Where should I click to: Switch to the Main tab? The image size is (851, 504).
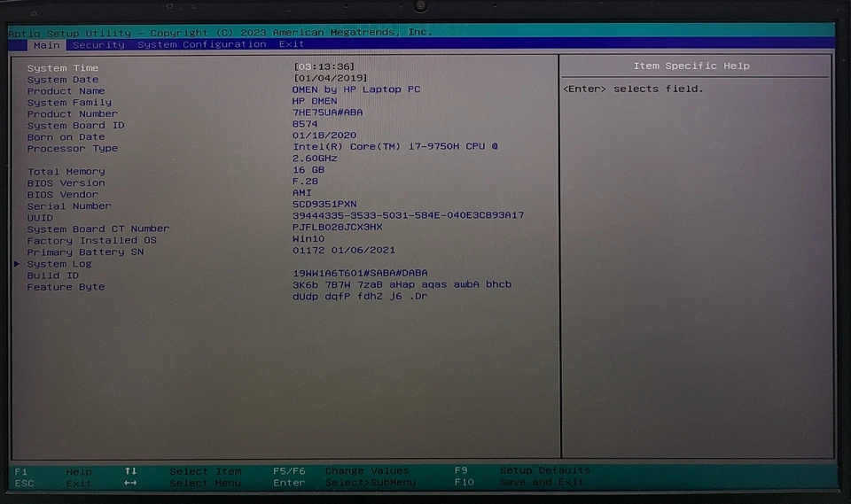coord(47,45)
